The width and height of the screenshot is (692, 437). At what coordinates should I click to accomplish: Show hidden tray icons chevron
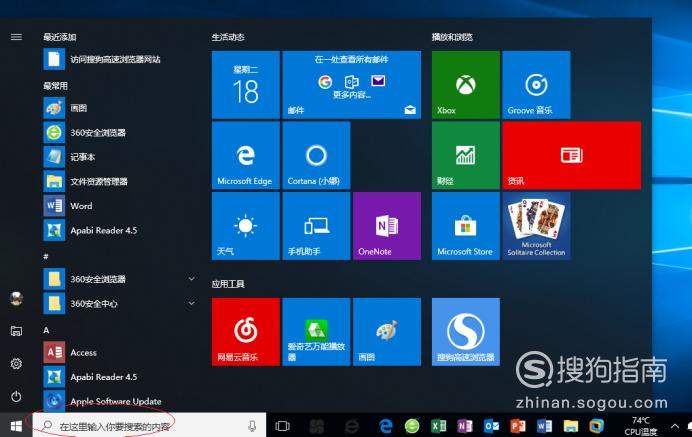pos(675,426)
